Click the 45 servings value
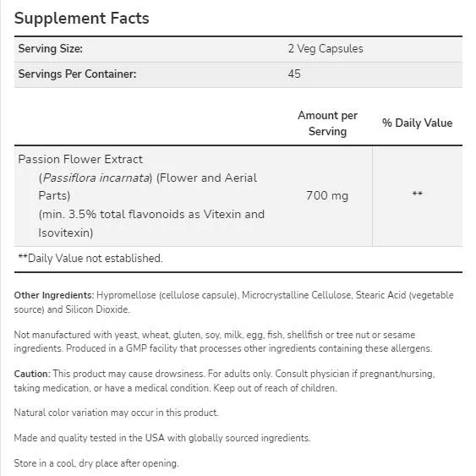Viewport: 476px width, 476px height. click(x=294, y=74)
